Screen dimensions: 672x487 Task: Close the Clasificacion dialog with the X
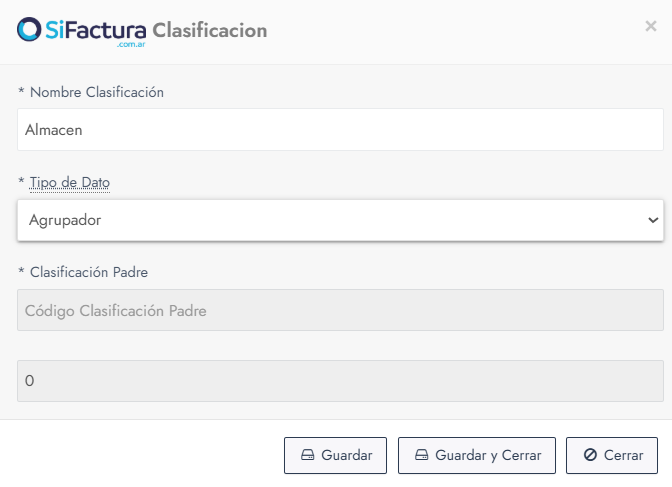click(651, 27)
